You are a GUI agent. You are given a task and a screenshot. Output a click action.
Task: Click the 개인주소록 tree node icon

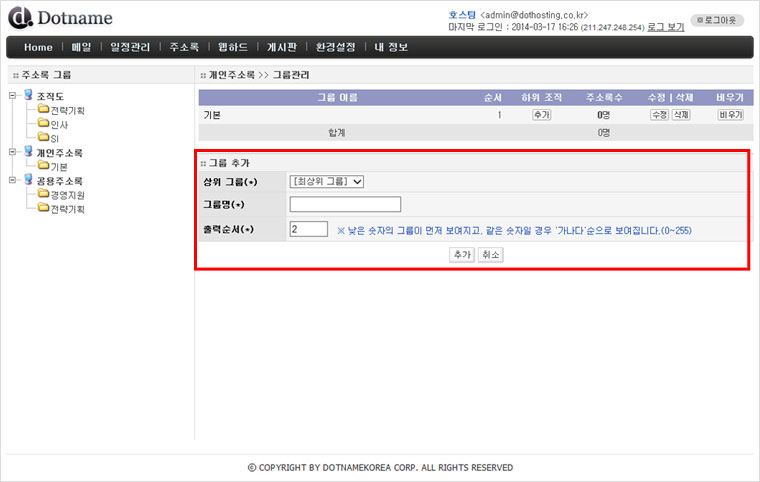click(27, 152)
